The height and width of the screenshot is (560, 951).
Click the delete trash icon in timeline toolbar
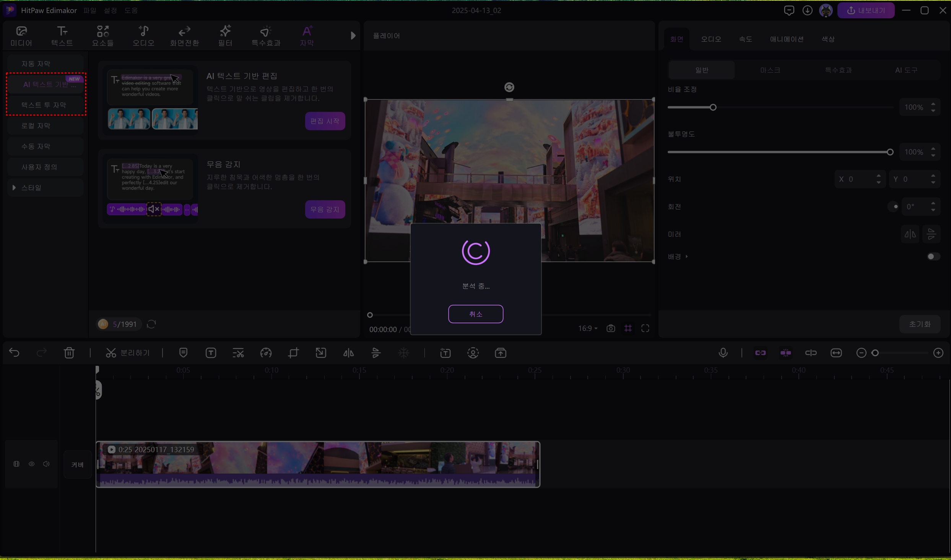pyautogui.click(x=69, y=353)
